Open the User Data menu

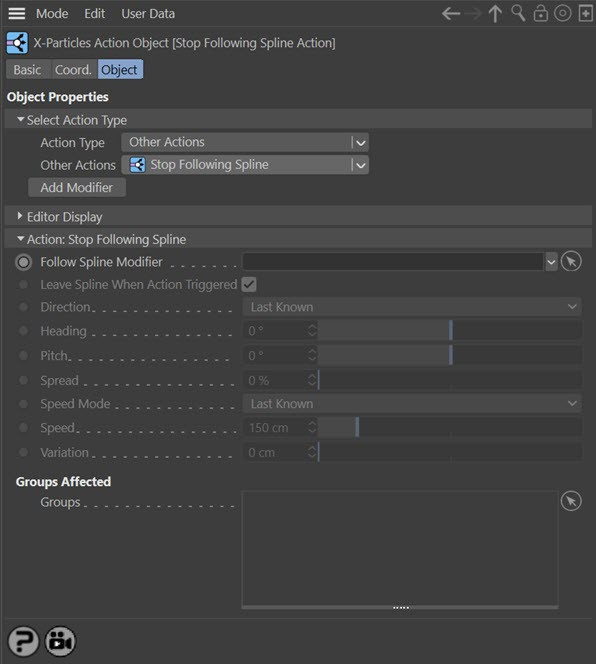point(148,14)
